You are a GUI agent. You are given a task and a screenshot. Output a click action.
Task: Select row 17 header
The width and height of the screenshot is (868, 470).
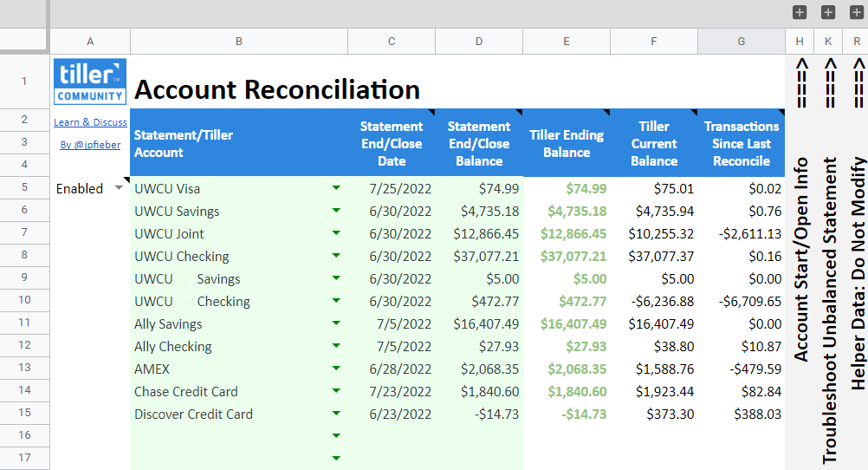[x=24, y=458]
